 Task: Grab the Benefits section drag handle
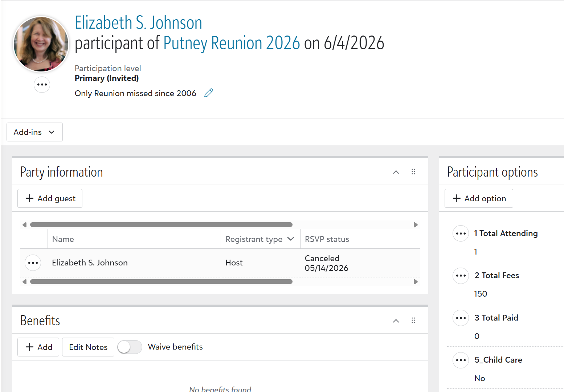[413, 321]
